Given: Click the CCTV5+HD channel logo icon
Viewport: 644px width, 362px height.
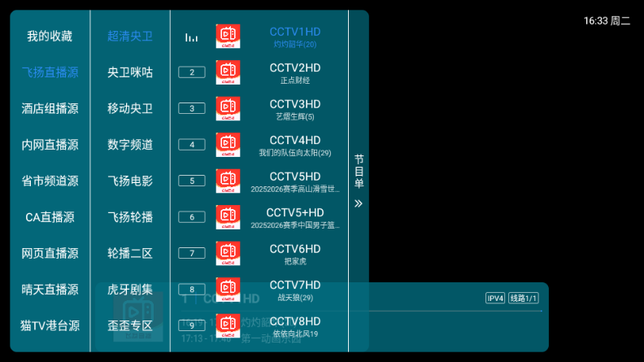Looking at the screenshot, I should 228,217.
